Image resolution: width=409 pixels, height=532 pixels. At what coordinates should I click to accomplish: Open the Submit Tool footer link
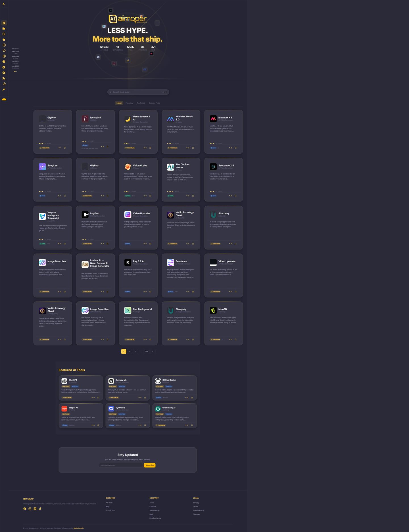pyautogui.click(x=110, y=510)
